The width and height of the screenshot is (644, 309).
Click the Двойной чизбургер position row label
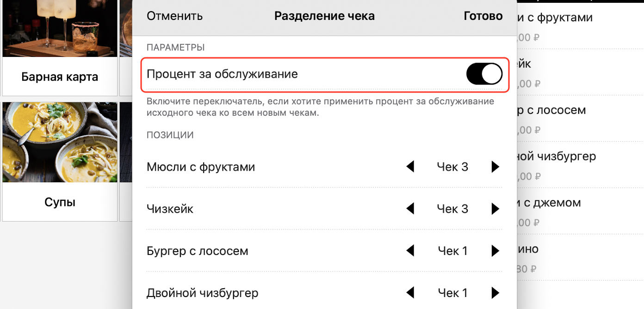click(x=202, y=293)
